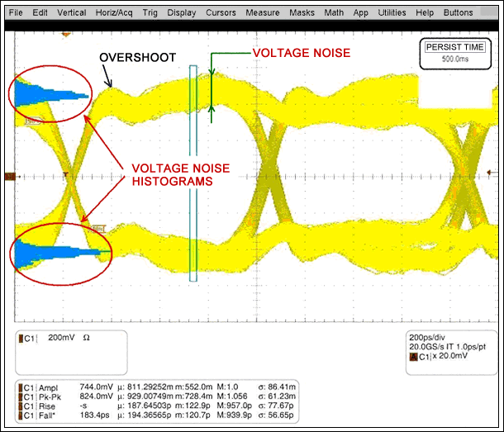The height and width of the screenshot is (432, 504).
Task: Open the Vertical menu
Action: click(72, 13)
